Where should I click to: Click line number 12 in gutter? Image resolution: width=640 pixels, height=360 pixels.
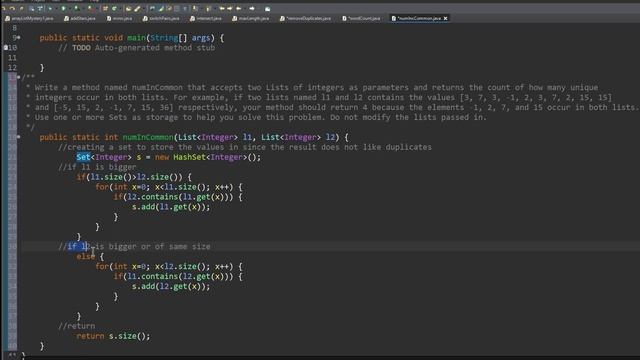[x=12, y=68]
